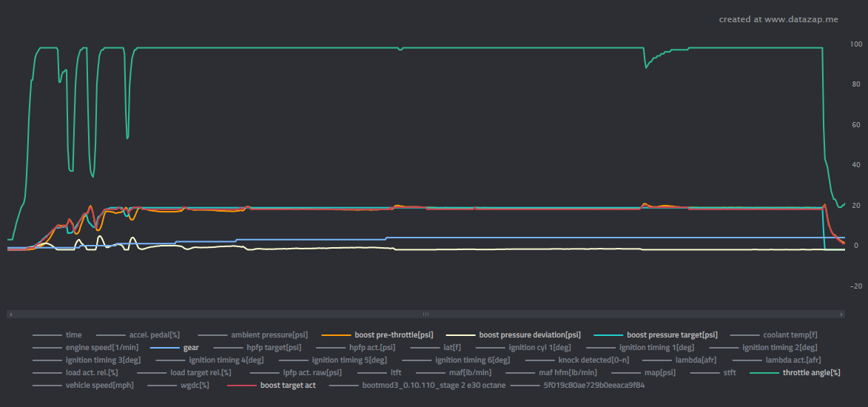The height and width of the screenshot is (407, 868).
Task: Toggle the gear legend item
Action: click(191, 347)
